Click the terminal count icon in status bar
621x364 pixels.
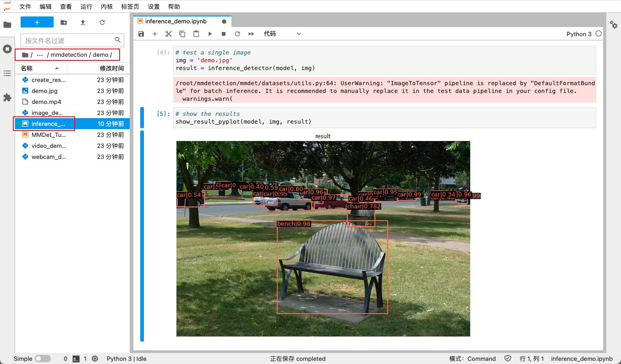click(77, 359)
